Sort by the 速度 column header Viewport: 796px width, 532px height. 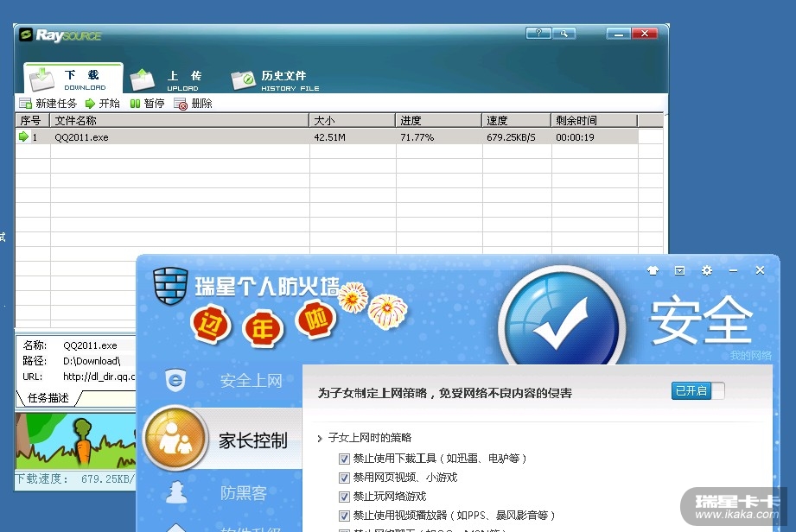point(516,121)
